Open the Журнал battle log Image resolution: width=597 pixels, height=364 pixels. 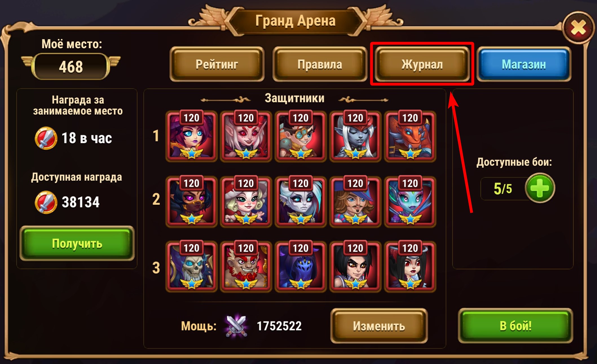(x=422, y=64)
